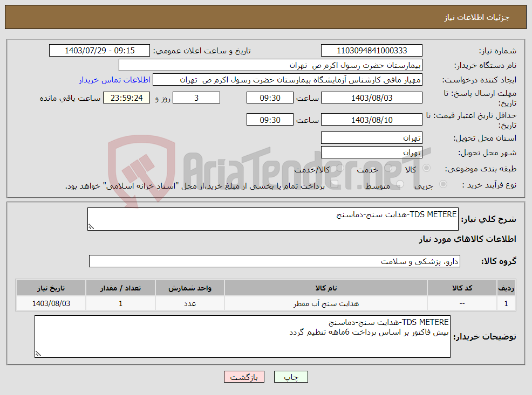Click price validity date 1403/08/10 field
Image resolution: width=532 pixels, height=395 pixels.
click(x=372, y=120)
